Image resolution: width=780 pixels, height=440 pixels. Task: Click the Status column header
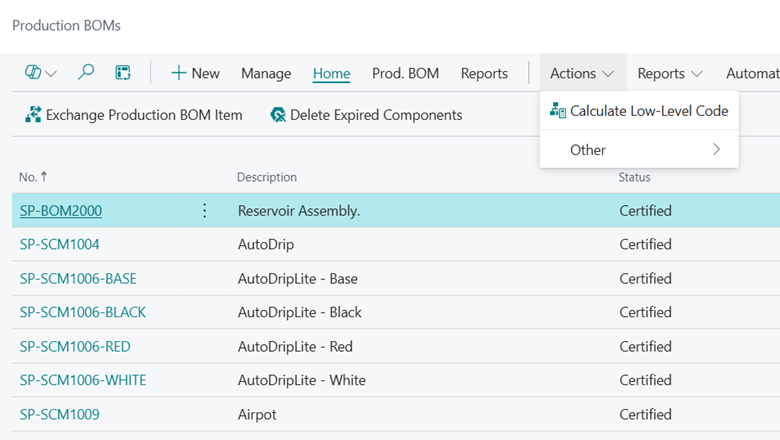tap(634, 177)
